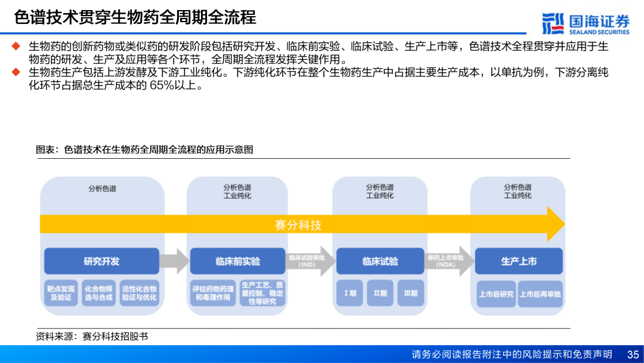Click the yellow arrowhead tip at right

[x=557, y=224]
